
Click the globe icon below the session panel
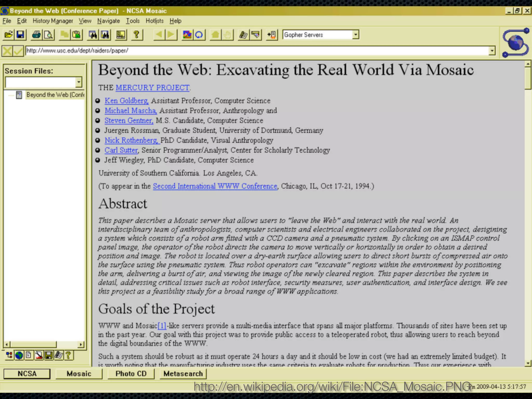point(19,355)
